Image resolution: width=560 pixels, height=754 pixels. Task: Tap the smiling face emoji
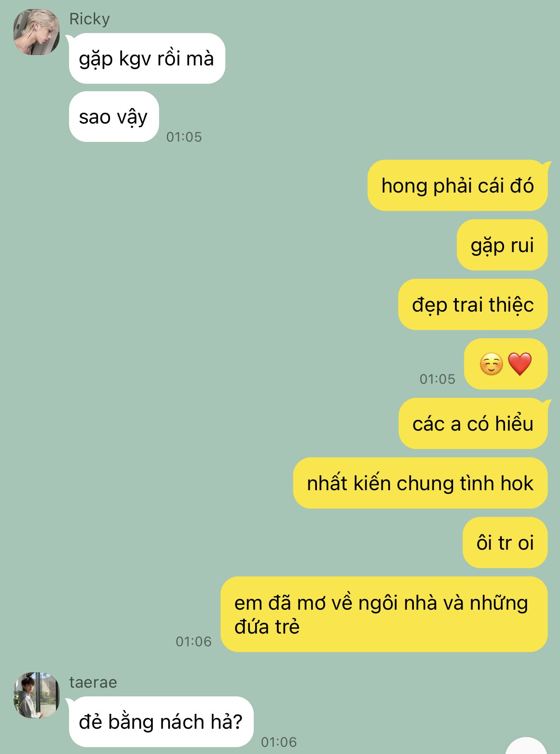491,364
